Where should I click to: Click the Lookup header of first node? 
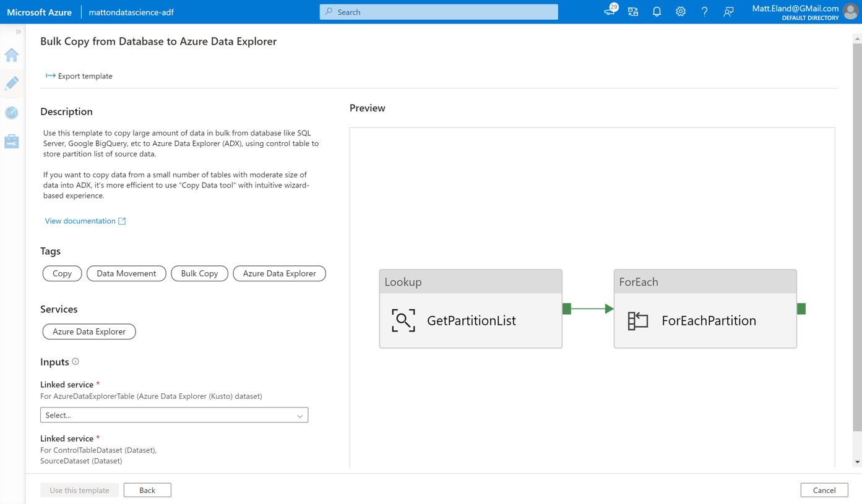[471, 281]
